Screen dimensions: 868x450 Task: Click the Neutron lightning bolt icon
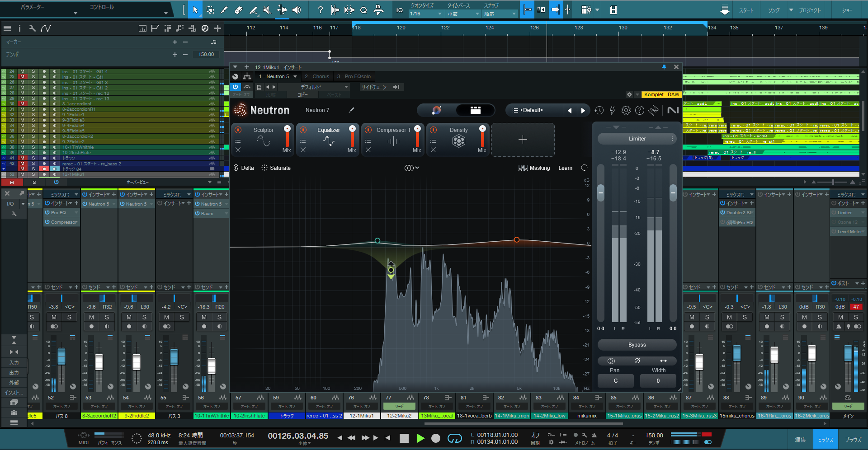tap(613, 110)
